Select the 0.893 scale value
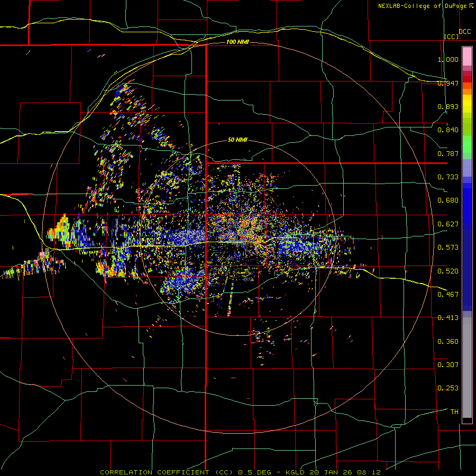This screenshot has height=476, width=476. coord(448,106)
